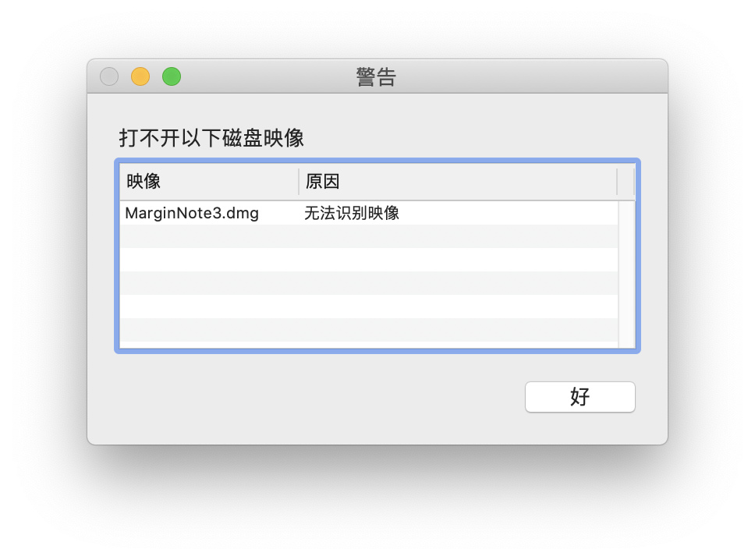The image size is (755, 560).
Task: Zoom the 警告 window using green button
Action: coord(172,76)
